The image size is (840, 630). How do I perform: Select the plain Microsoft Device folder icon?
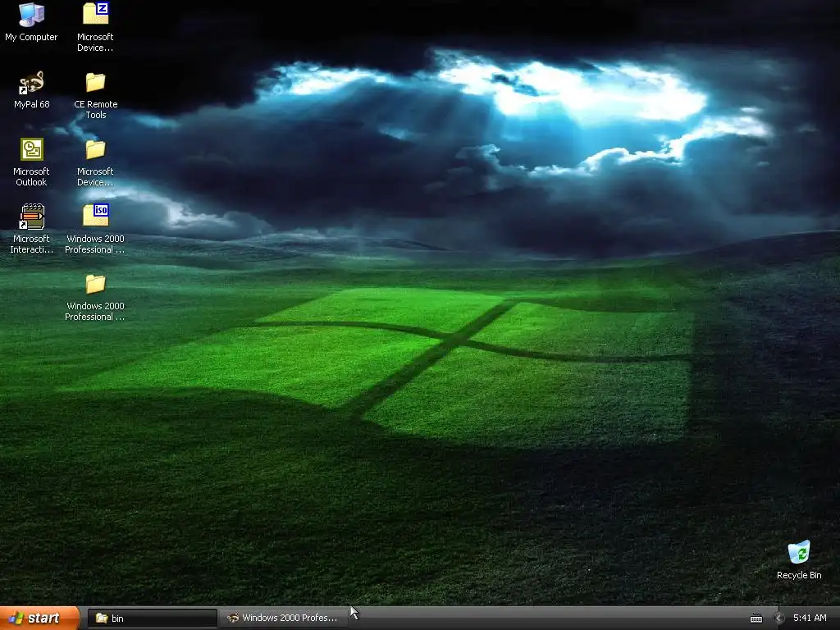[95, 162]
